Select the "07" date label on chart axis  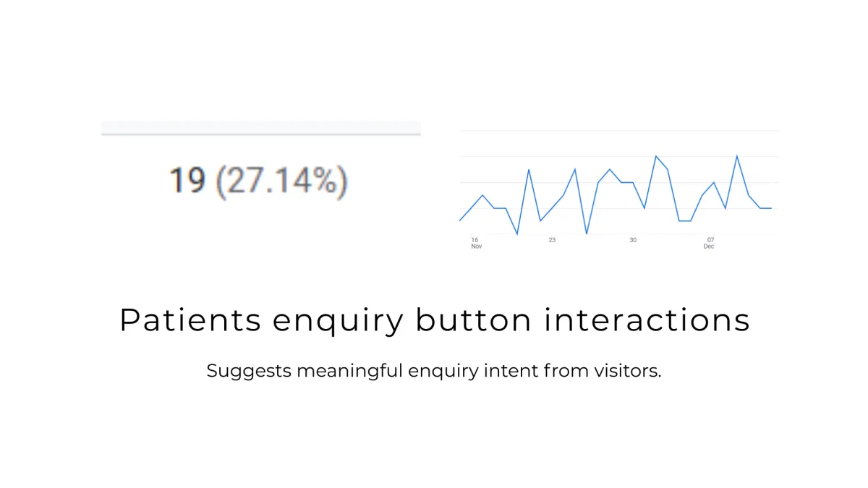(710, 240)
